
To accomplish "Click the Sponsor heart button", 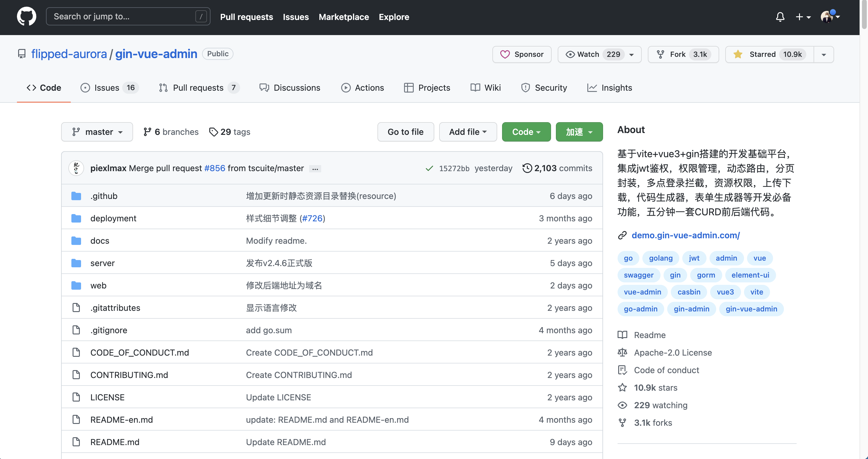I will pyautogui.click(x=522, y=54).
